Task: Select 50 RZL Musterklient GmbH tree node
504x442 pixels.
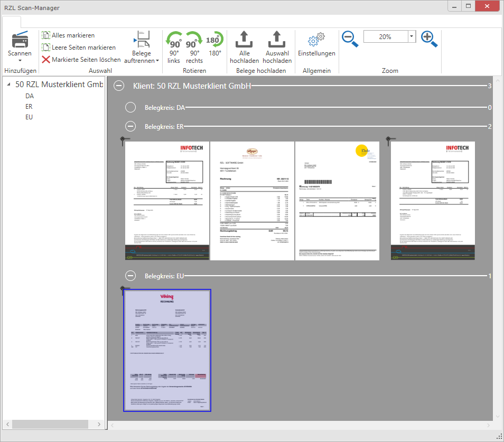Action: [x=58, y=84]
